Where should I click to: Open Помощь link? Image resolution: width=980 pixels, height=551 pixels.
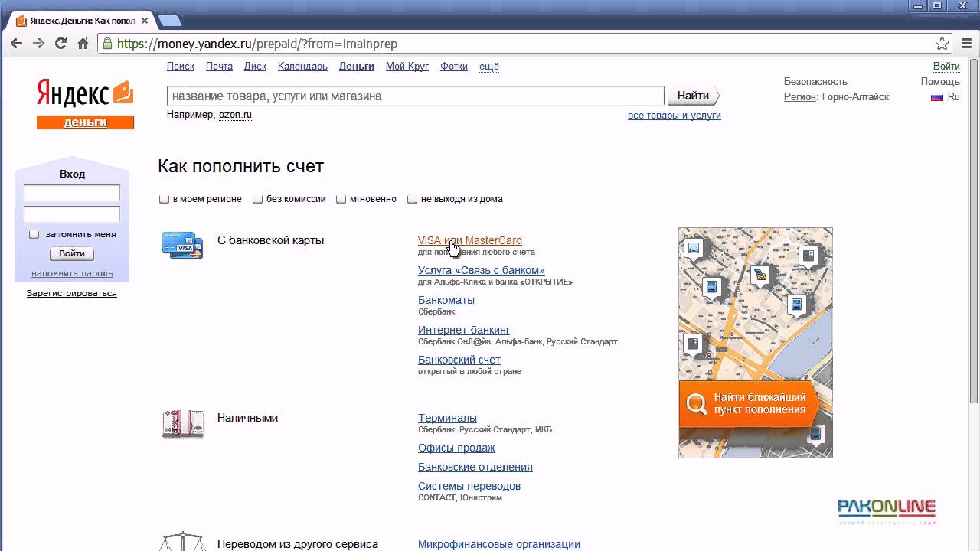pyautogui.click(x=940, y=82)
